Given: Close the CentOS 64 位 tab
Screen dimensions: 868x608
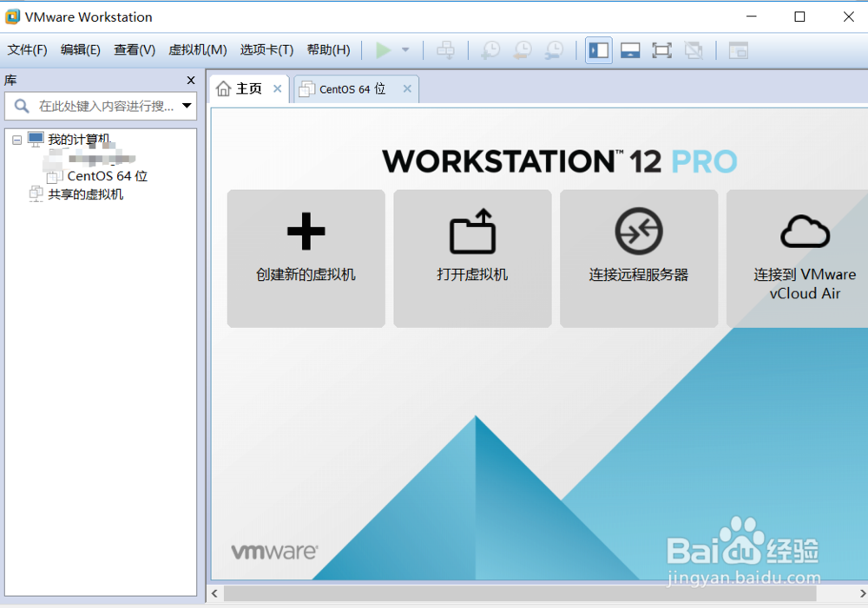Looking at the screenshot, I should tap(407, 88).
